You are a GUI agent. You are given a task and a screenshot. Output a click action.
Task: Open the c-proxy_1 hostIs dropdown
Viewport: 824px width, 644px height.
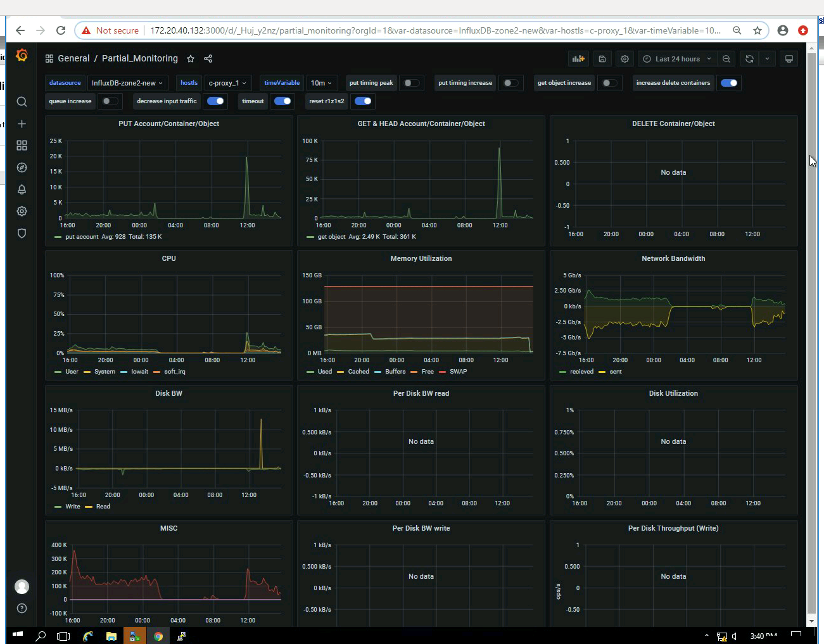[227, 83]
